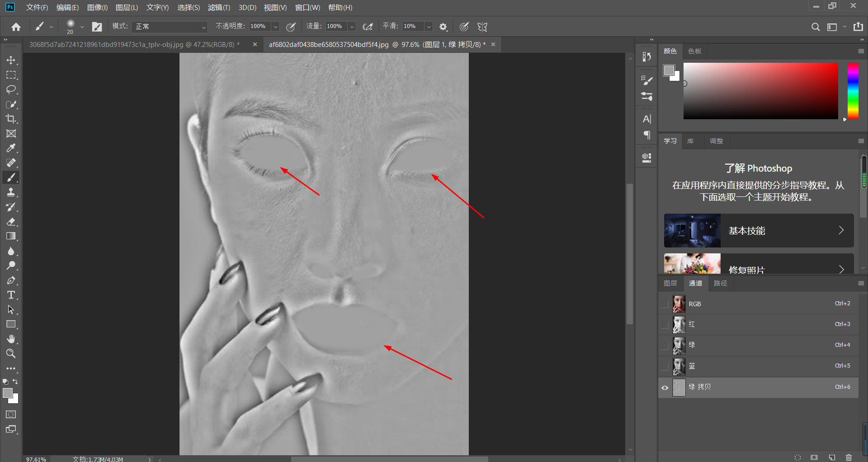
Task: Select the History Brush tool
Action: point(11,207)
